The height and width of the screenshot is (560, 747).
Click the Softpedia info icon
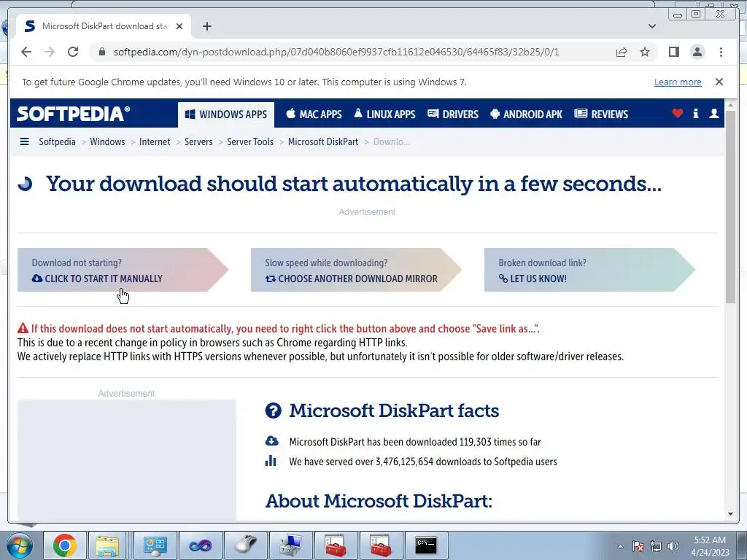[x=695, y=113]
